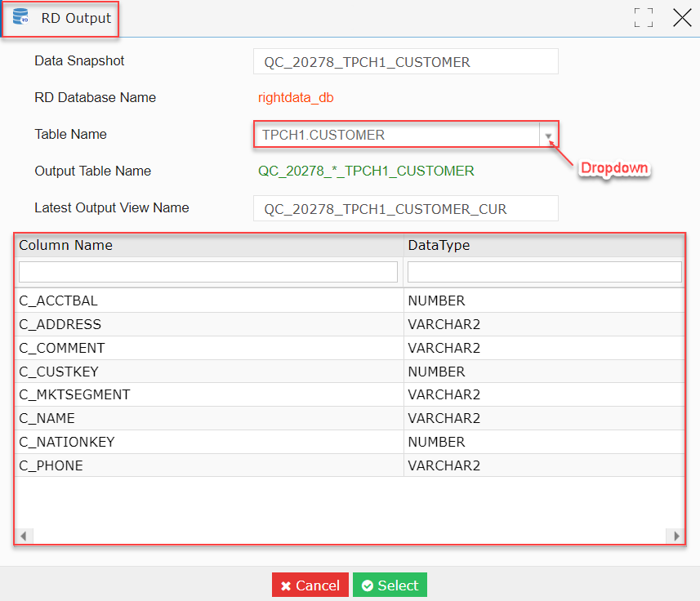Sort by DataType header
Viewport: 700px width, 601px height.
(544, 246)
